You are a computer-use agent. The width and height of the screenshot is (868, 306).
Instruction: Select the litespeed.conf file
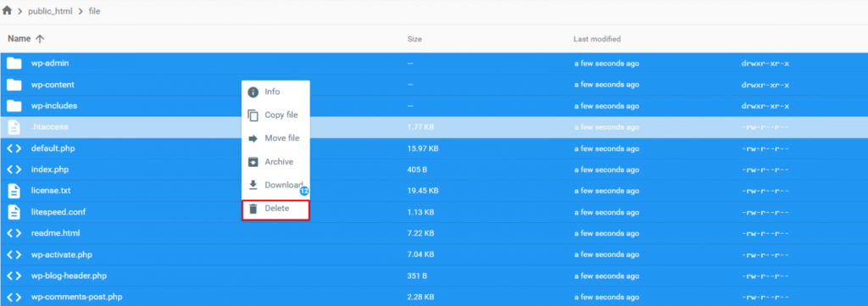pyautogui.click(x=434, y=212)
